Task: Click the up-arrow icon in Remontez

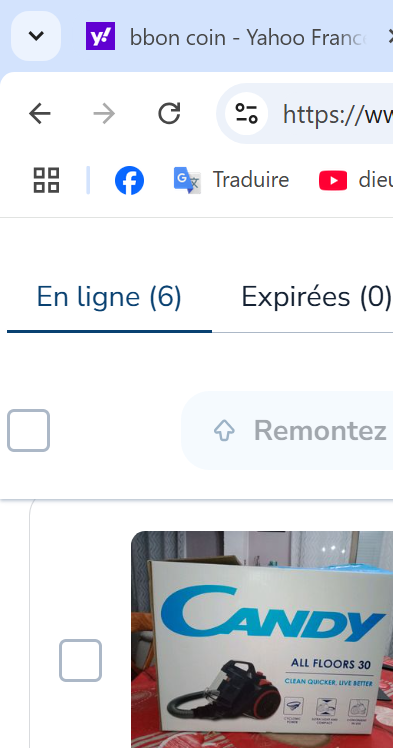Action: click(224, 431)
